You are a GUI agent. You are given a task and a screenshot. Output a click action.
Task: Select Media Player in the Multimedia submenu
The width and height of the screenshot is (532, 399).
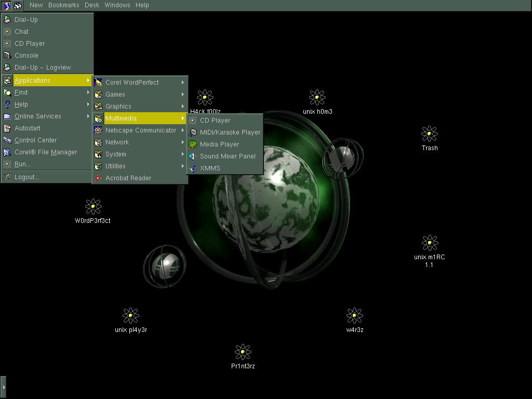tap(219, 144)
